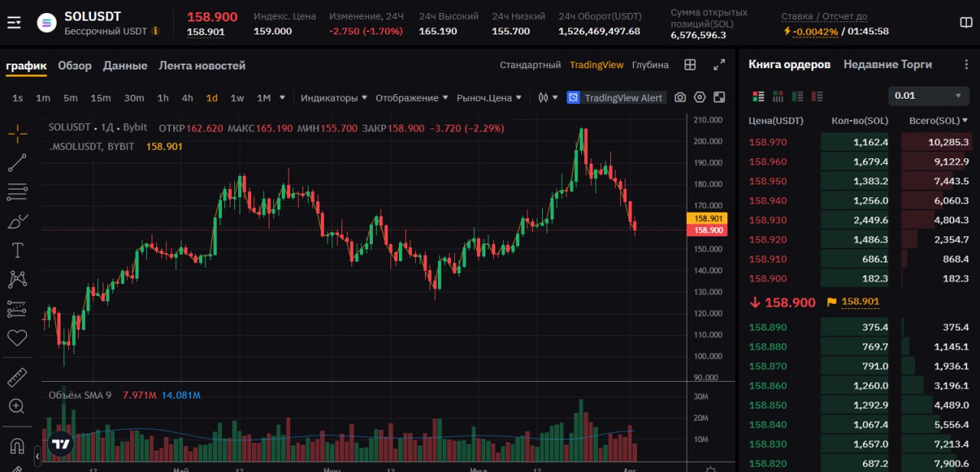Expand more timeframes arrow after 1M
This screenshot has height=472, width=980.
(x=283, y=98)
